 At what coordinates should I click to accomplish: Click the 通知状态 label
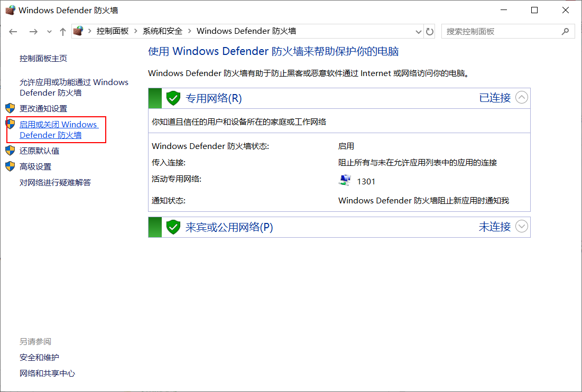[x=169, y=201]
